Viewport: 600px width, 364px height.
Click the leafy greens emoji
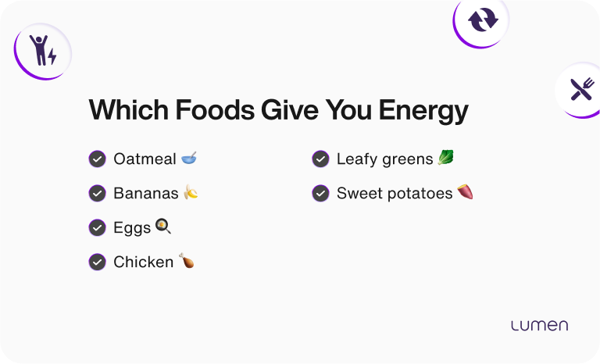(x=445, y=158)
